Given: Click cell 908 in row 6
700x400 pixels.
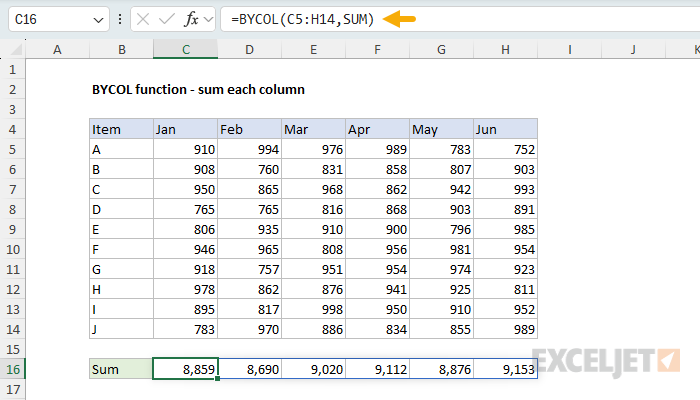Looking at the screenshot, I should pos(185,170).
